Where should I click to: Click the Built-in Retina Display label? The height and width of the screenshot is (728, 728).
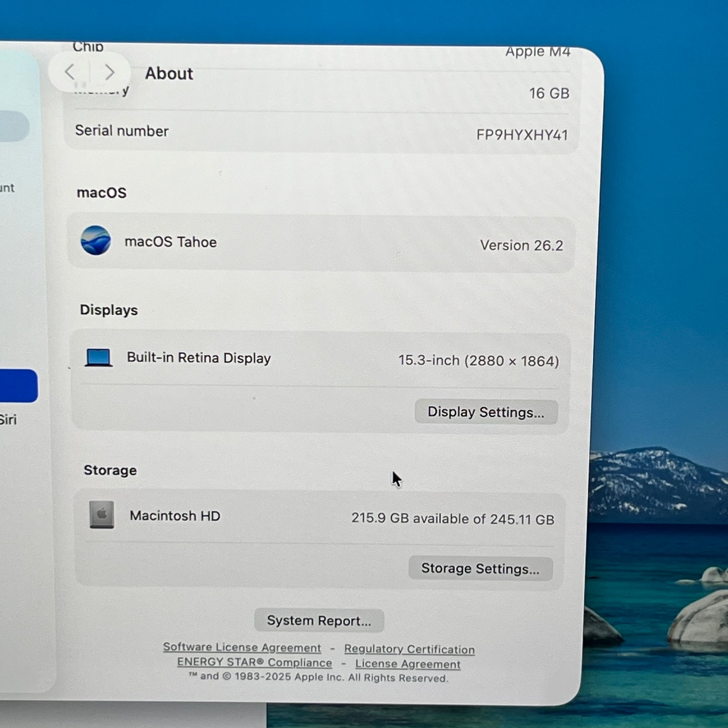coord(199,358)
